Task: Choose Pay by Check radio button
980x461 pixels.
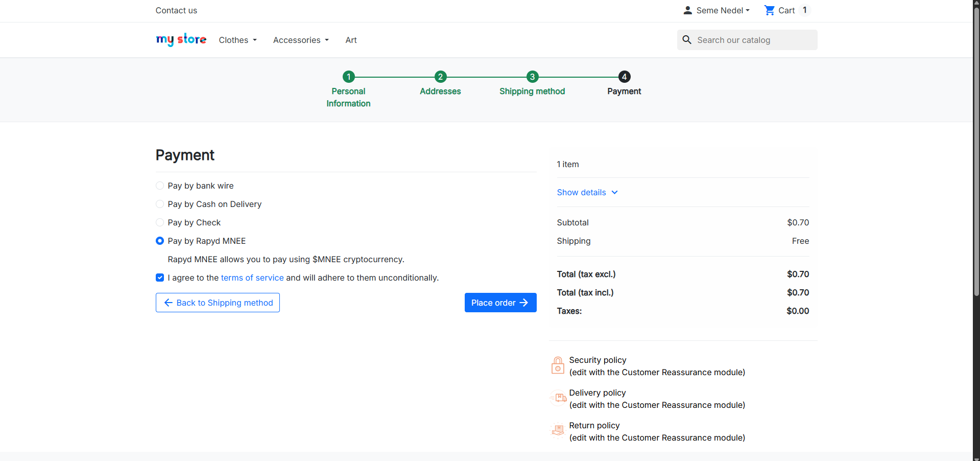Action: (160, 222)
